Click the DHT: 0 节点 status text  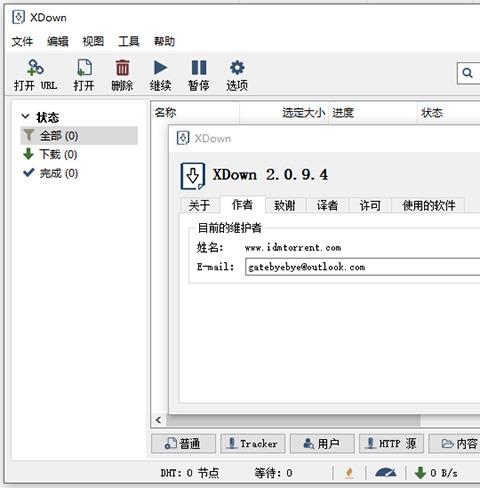point(190,473)
